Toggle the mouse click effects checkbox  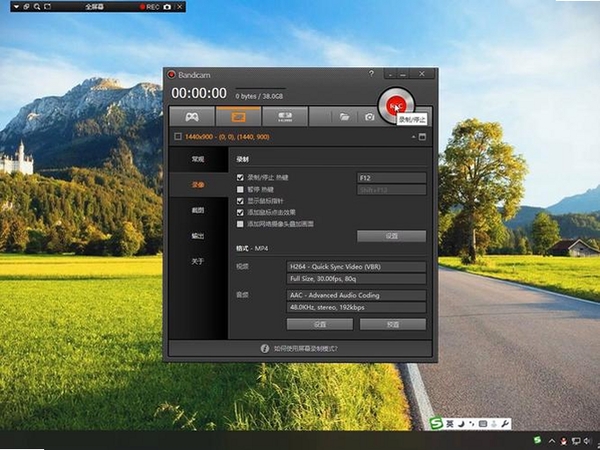240,212
